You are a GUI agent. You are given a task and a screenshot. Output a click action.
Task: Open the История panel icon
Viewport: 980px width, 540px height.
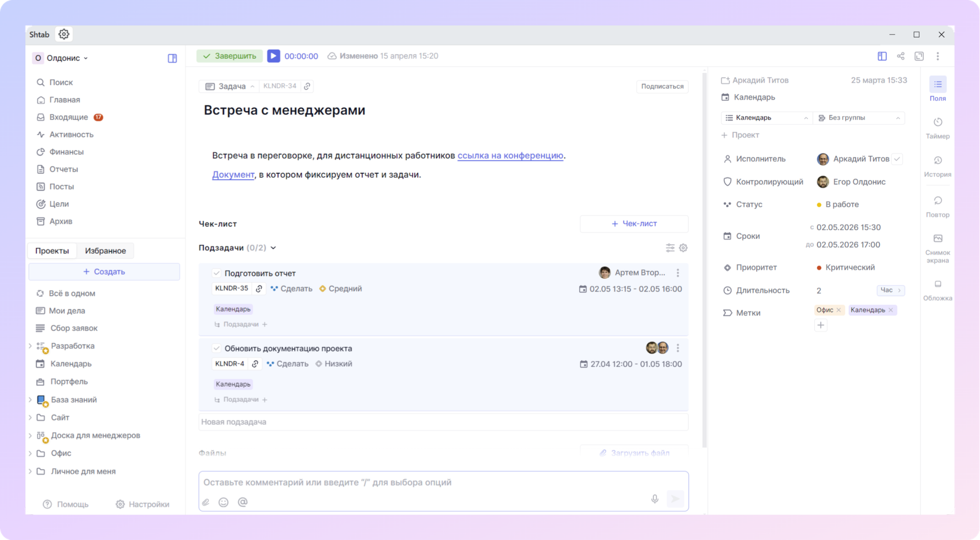(937, 161)
